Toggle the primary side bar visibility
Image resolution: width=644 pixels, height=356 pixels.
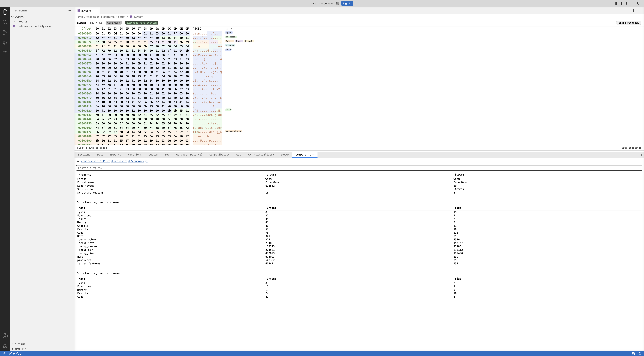(x=622, y=4)
